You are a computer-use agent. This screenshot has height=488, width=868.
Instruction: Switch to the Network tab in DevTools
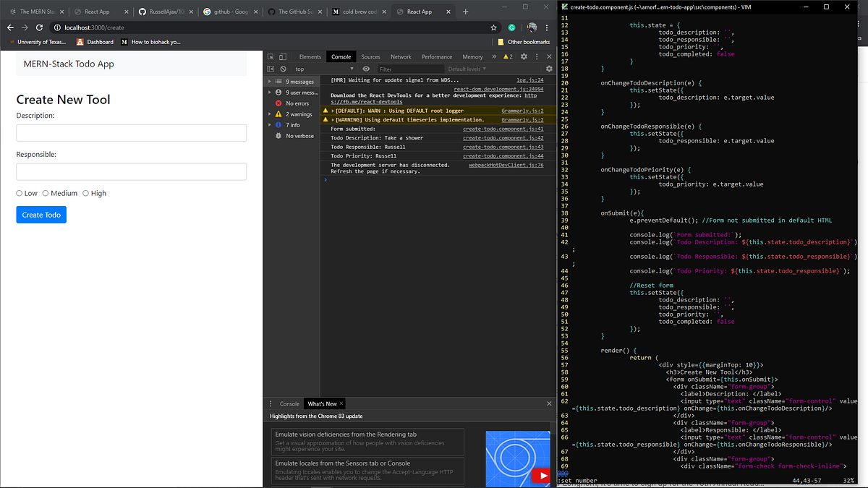pos(401,56)
